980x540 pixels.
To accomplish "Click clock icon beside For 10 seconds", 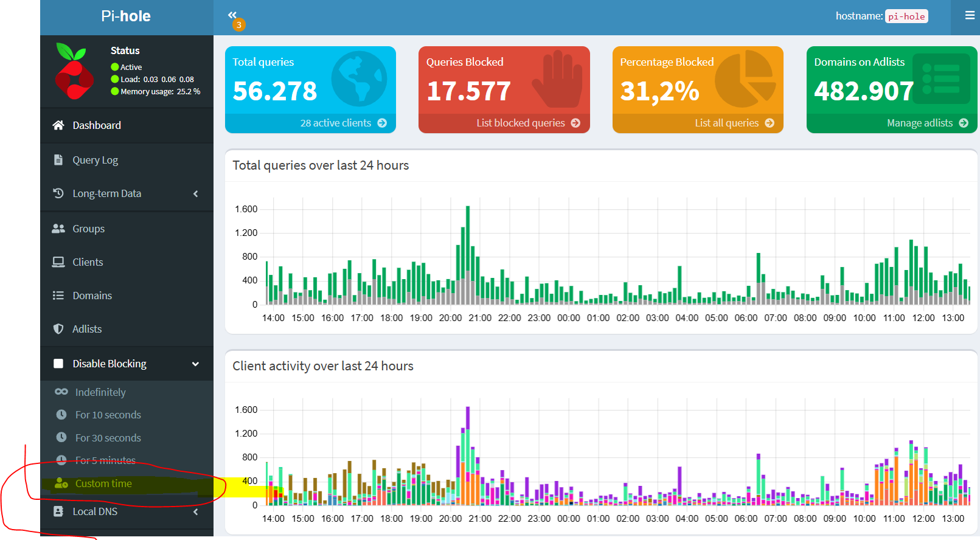I will (61, 415).
